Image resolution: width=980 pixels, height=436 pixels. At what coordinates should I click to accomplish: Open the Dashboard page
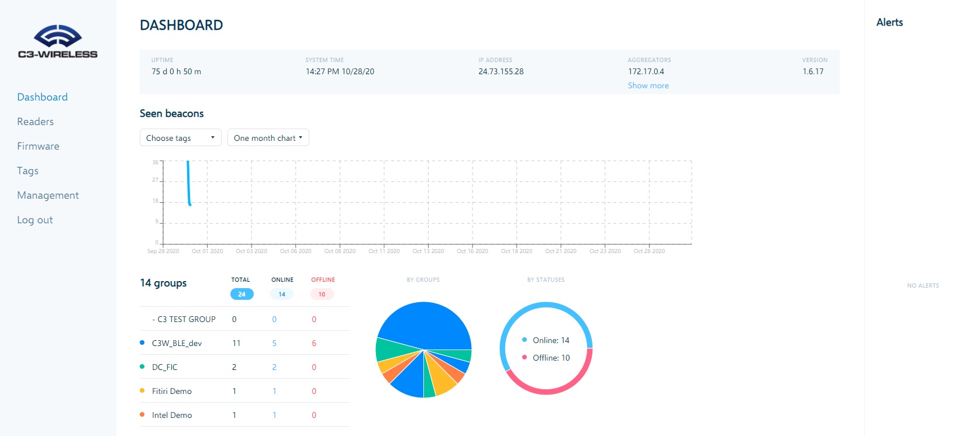42,97
